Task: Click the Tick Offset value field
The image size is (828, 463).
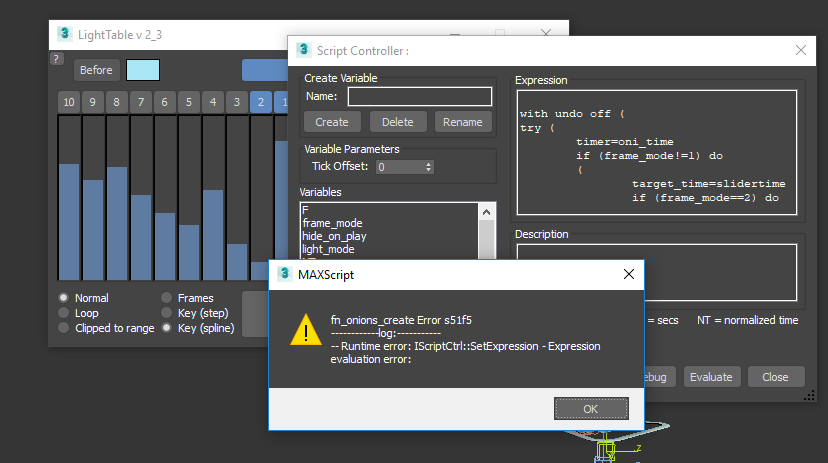Action: point(400,167)
